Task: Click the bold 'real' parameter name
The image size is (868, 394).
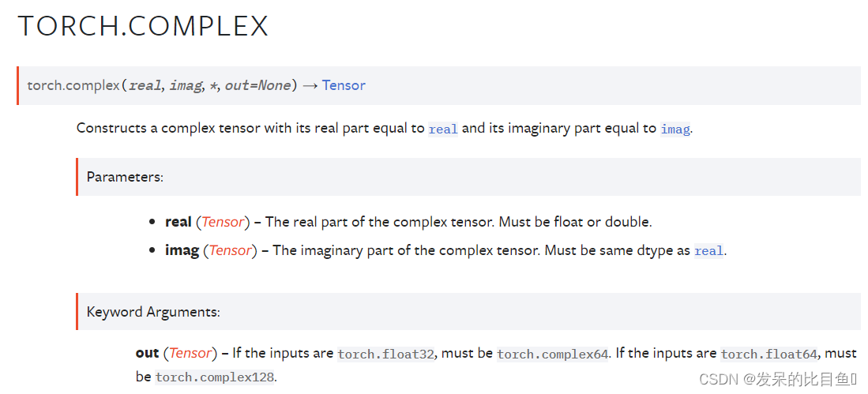Action: (178, 222)
